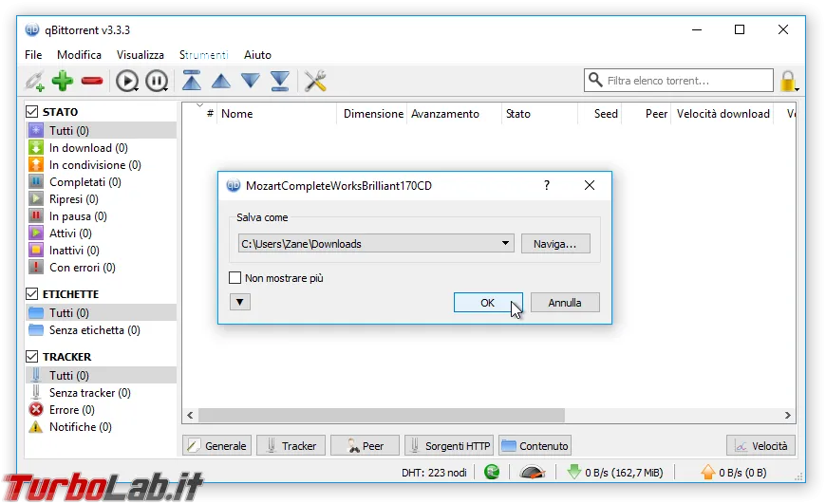The image size is (826, 504).
Task: Click the pause toolbar icon
Action: [x=157, y=81]
